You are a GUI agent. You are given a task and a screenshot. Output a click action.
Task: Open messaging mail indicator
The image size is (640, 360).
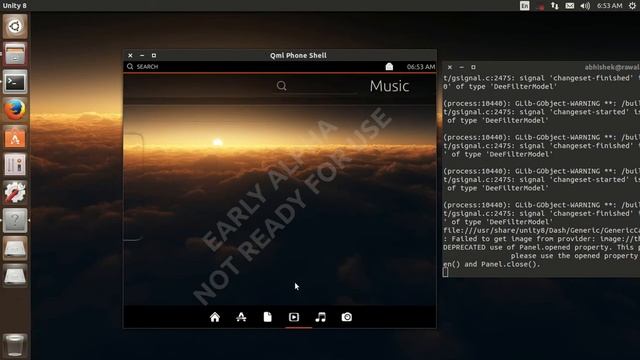[x=570, y=6]
